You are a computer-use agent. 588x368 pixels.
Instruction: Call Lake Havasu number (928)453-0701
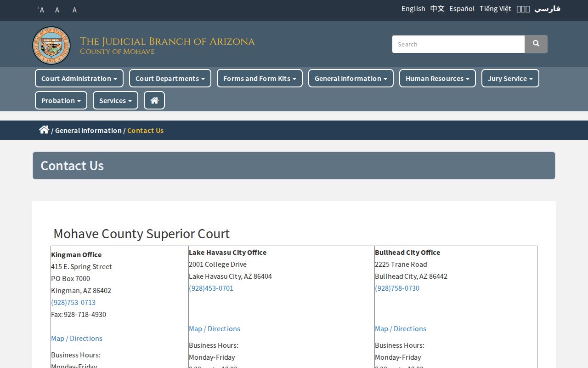click(x=211, y=288)
